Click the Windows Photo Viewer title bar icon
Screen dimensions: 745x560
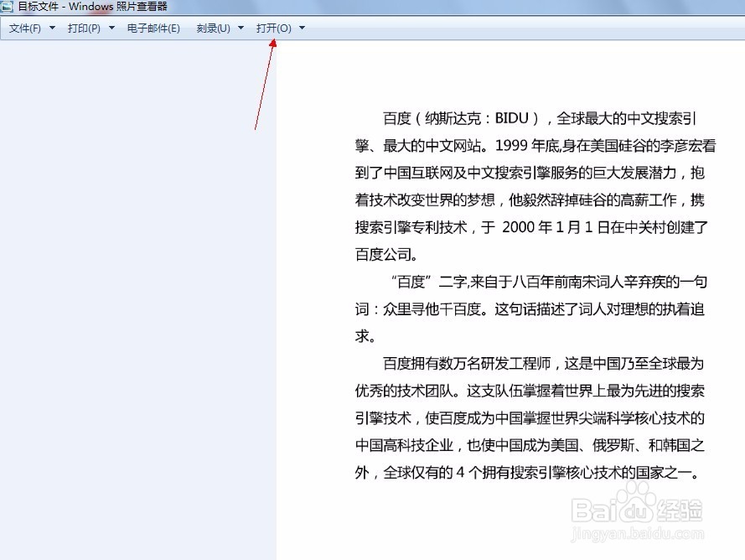[x=8, y=7]
